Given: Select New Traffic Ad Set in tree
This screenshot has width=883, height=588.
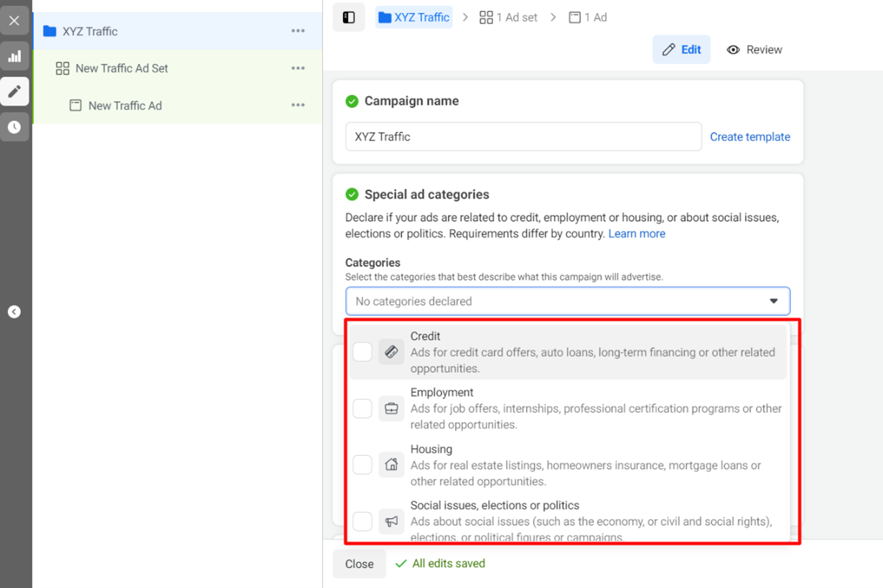Looking at the screenshot, I should pos(121,68).
